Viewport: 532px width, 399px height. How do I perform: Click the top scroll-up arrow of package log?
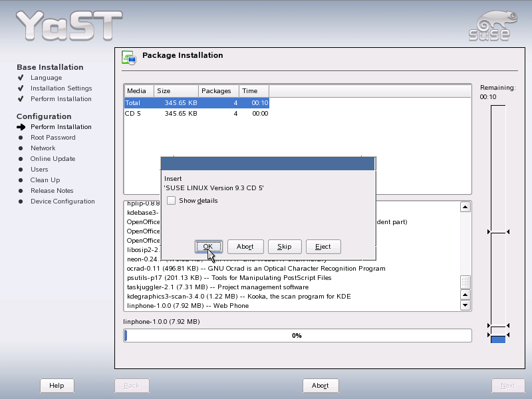465,207
